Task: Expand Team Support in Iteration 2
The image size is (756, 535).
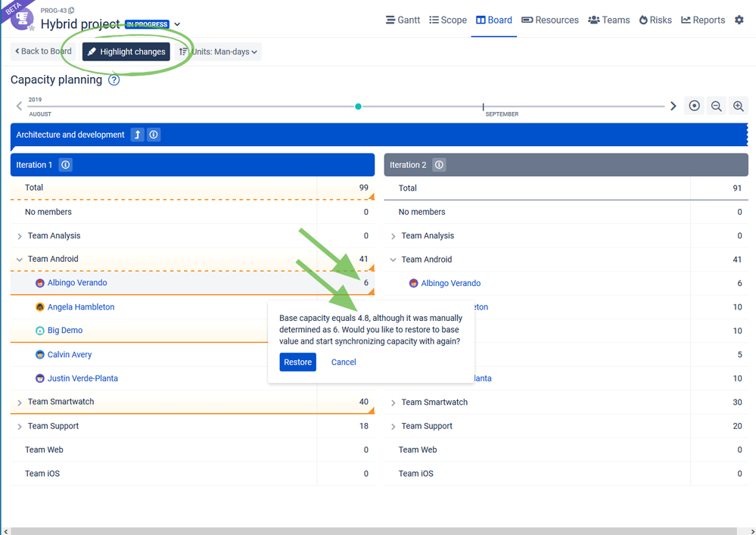Action: (x=393, y=427)
